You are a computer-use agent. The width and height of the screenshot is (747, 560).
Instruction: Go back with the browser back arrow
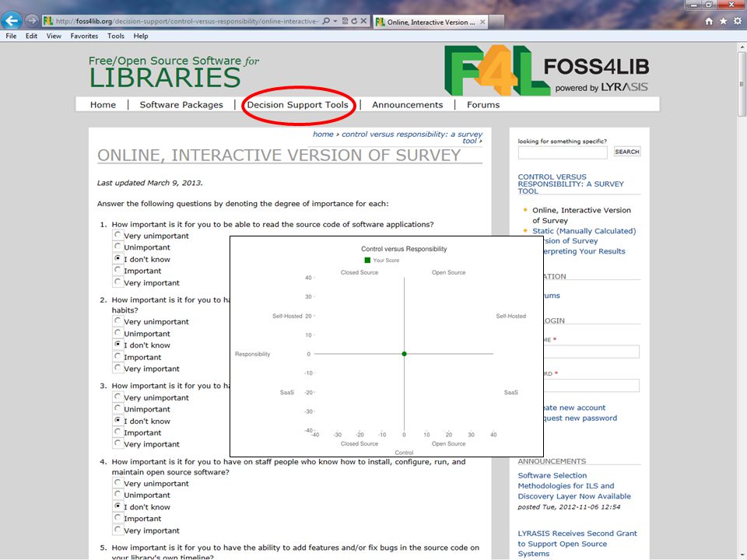[x=12, y=20]
